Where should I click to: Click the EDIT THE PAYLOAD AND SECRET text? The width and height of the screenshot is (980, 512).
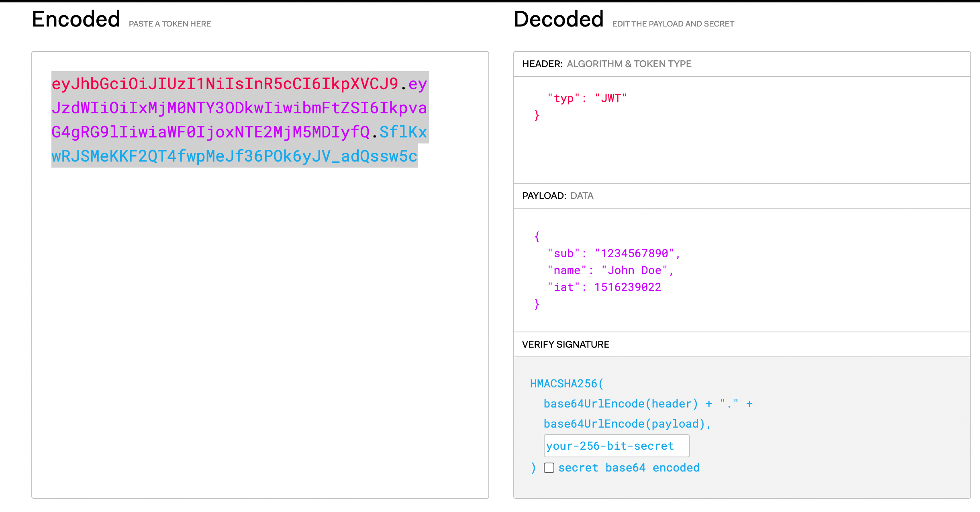(673, 24)
